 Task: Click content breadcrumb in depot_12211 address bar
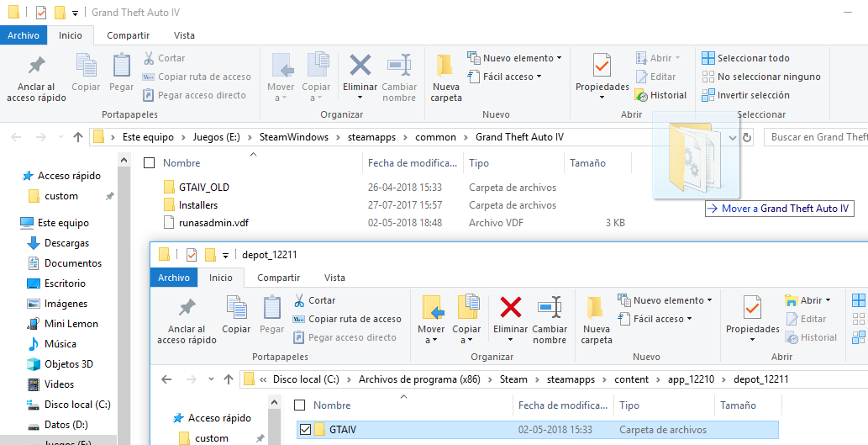click(631, 379)
